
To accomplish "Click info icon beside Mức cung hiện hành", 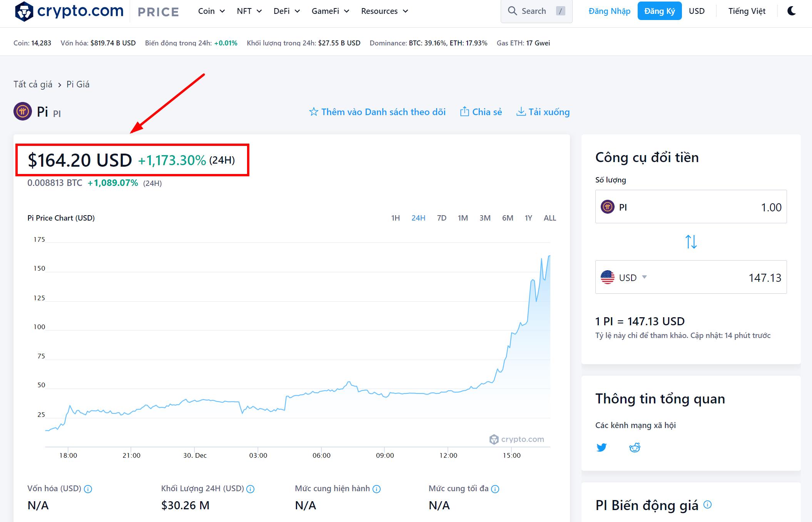I will [x=377, y=489].
